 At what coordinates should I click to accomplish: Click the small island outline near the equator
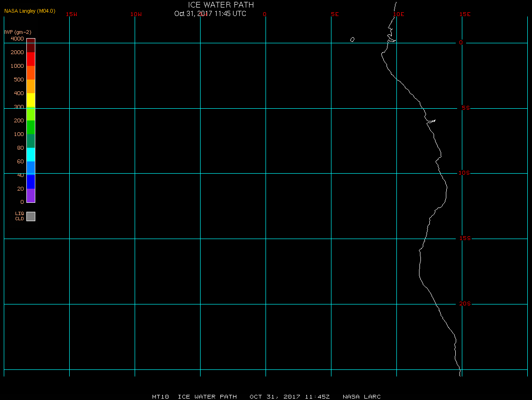click(353, 40)
